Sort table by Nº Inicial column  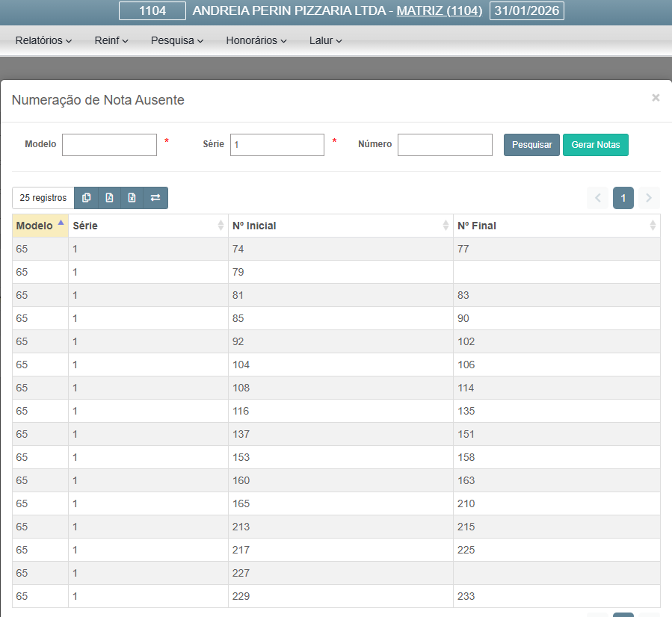(x=446, y=226)
